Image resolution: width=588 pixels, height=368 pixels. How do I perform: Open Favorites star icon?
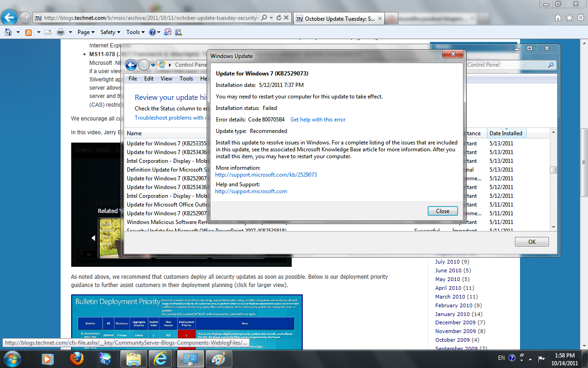569,18
